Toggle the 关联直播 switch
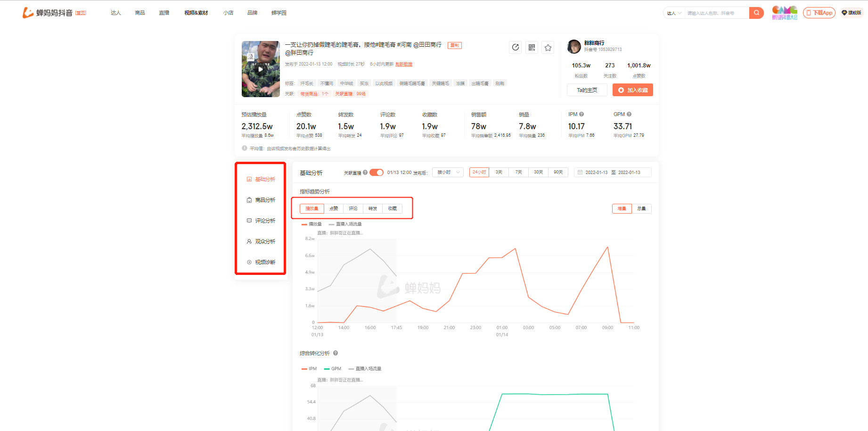The image size is (868, 431). coord(377,173)
